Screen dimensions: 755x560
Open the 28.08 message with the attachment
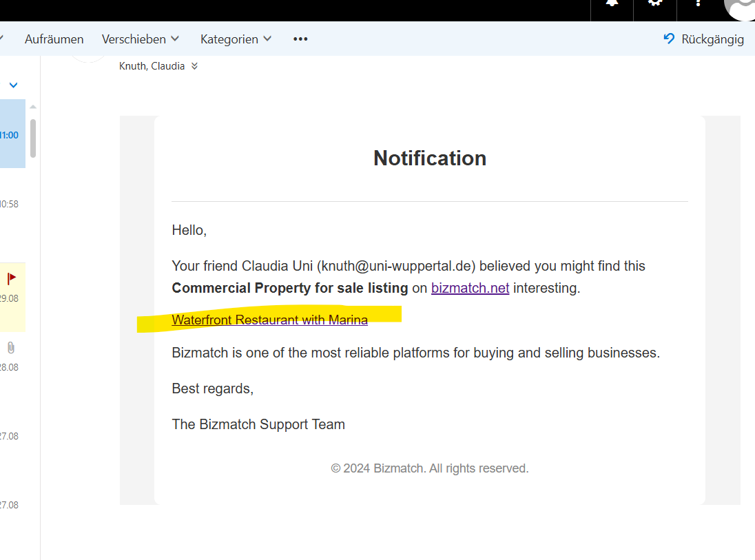pos(12,358)
